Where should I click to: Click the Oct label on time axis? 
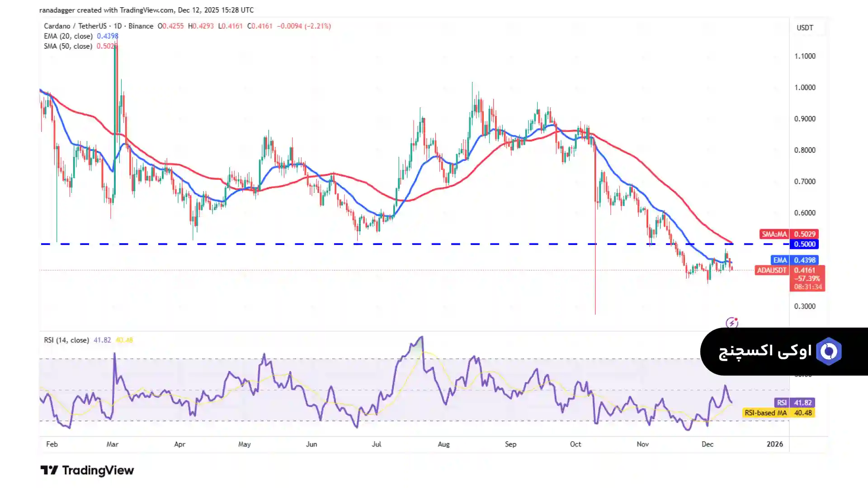coord(576,444)
